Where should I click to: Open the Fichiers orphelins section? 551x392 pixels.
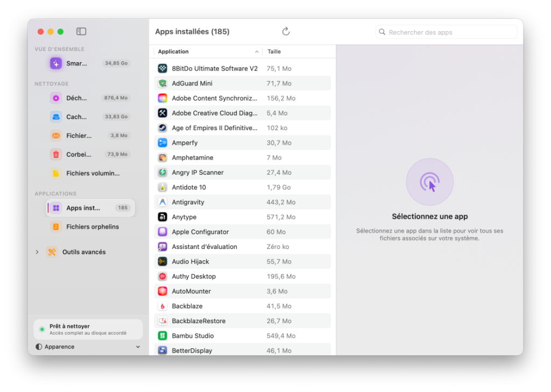coord(90,227)
